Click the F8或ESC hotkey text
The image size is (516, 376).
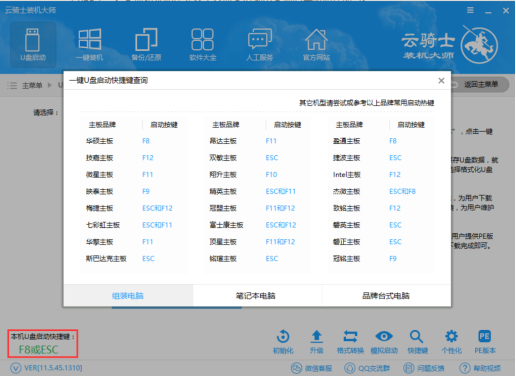(x=38, y=350)
